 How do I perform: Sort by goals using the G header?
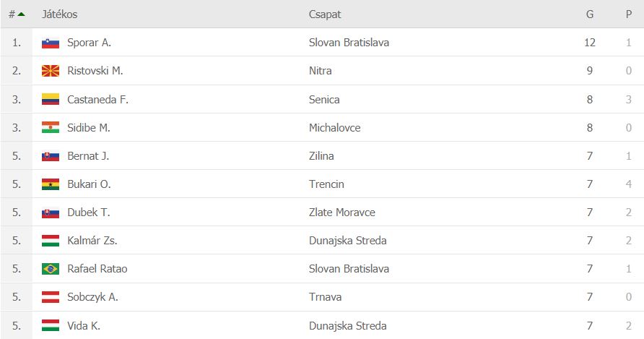[x=590, y=14]
